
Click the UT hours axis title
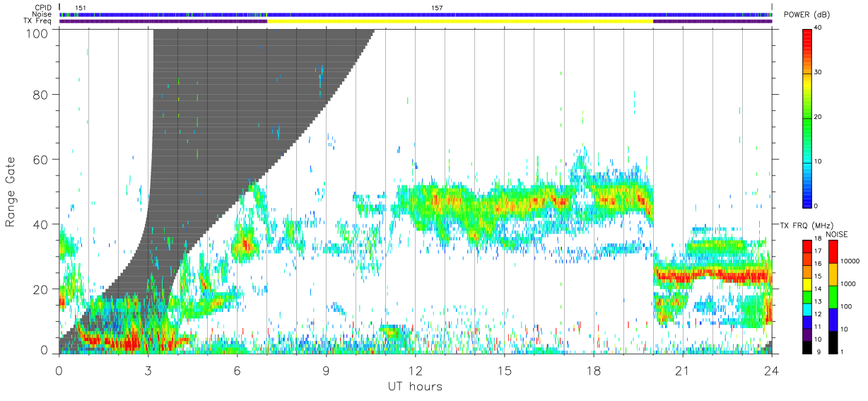[x=415, y=386]
